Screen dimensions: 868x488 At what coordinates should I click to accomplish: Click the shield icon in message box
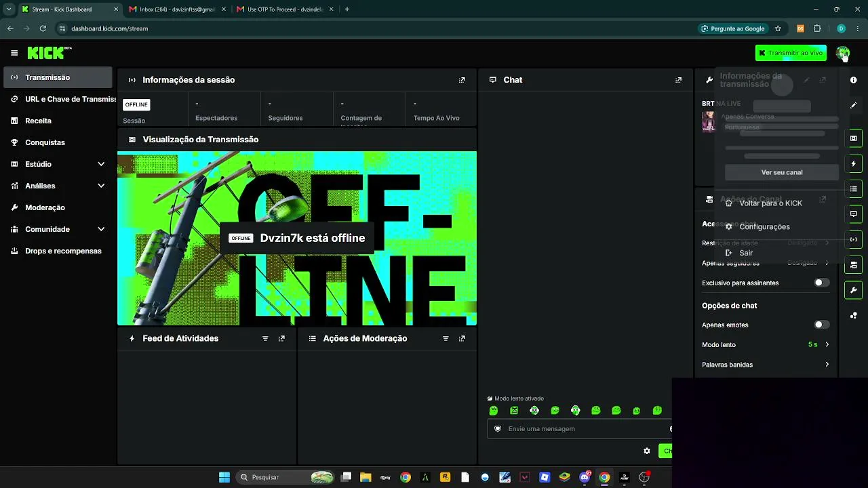click(x=498, y=428)
